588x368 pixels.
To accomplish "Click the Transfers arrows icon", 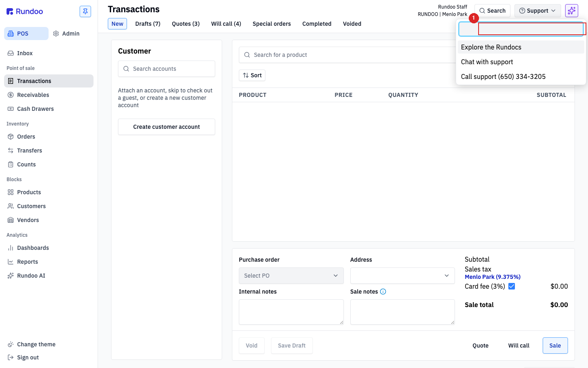I will 11,150.
